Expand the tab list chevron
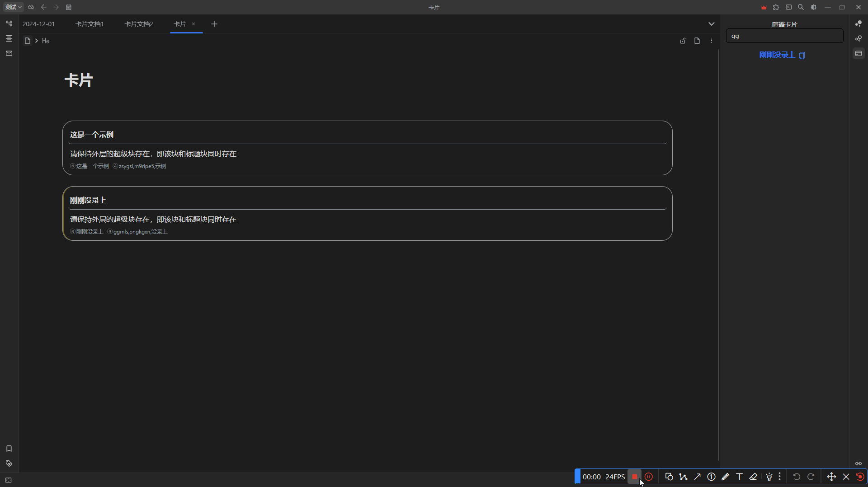868x487 pixels. (x=711, y=24)
